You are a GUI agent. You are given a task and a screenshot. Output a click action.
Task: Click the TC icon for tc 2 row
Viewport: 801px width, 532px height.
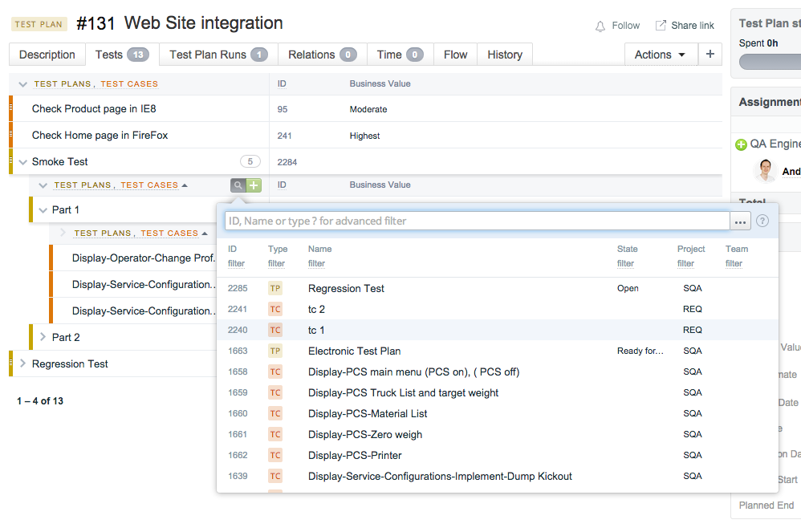275,310
